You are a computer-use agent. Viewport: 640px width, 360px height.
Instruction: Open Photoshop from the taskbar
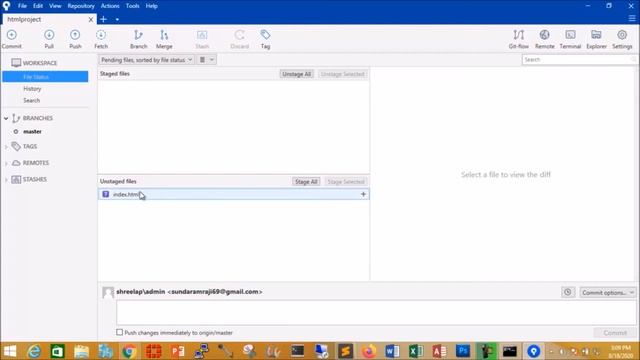point(463,351)
